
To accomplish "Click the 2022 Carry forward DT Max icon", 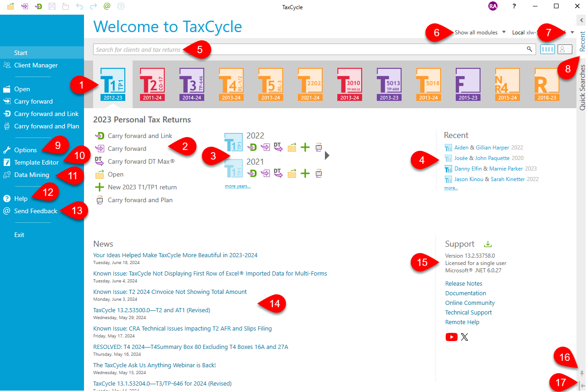I will pyautogui.click(x=278, y=147).
